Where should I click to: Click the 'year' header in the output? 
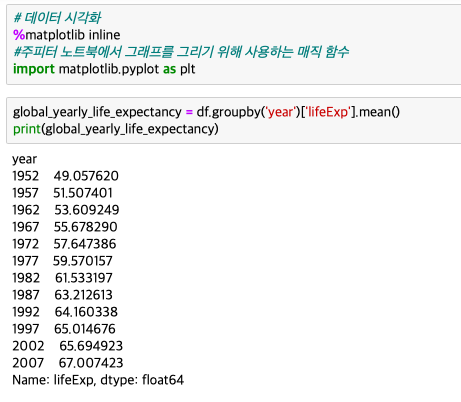(24, 159)
